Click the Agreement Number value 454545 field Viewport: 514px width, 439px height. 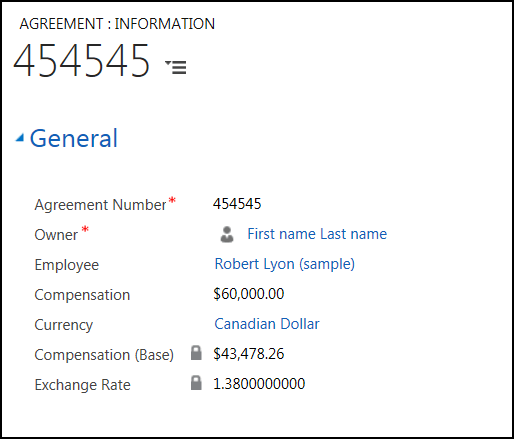237,204
